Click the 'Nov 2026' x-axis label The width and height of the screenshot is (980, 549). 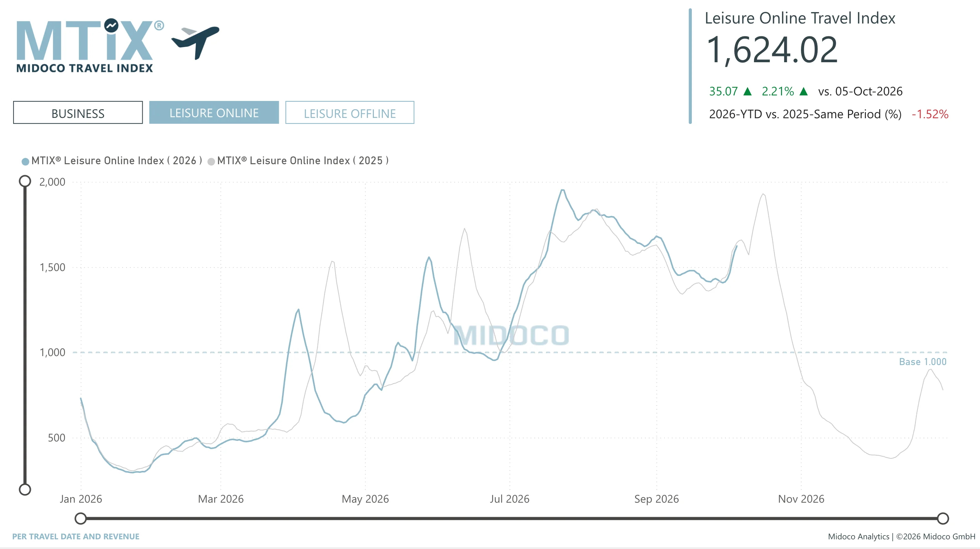801,499
